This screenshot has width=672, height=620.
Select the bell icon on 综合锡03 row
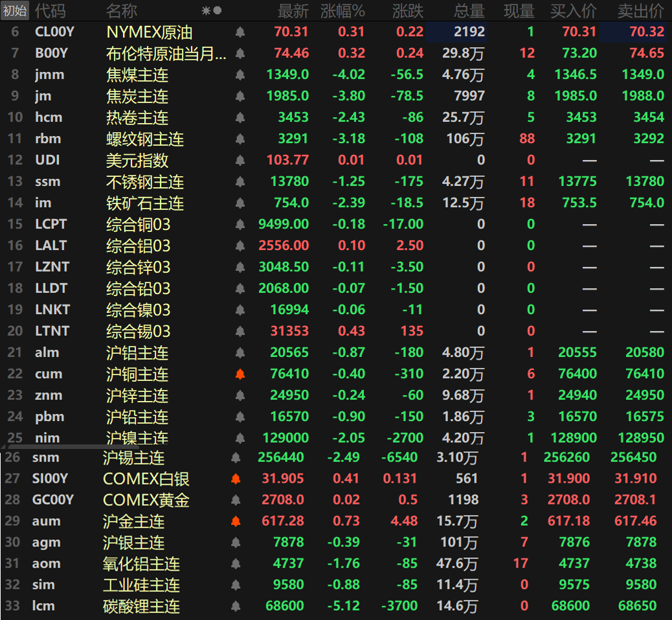[x=240, y=331]
